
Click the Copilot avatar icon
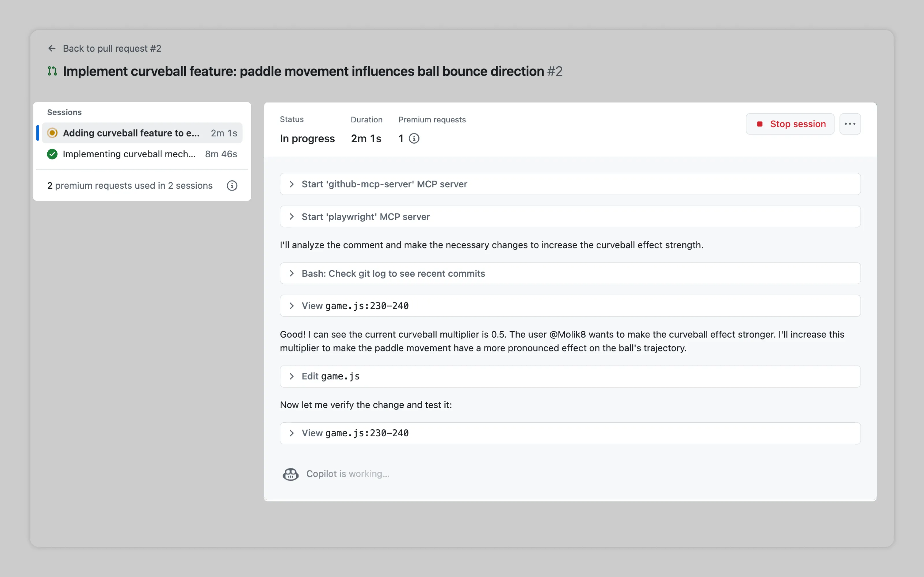(x=290, y=474)
